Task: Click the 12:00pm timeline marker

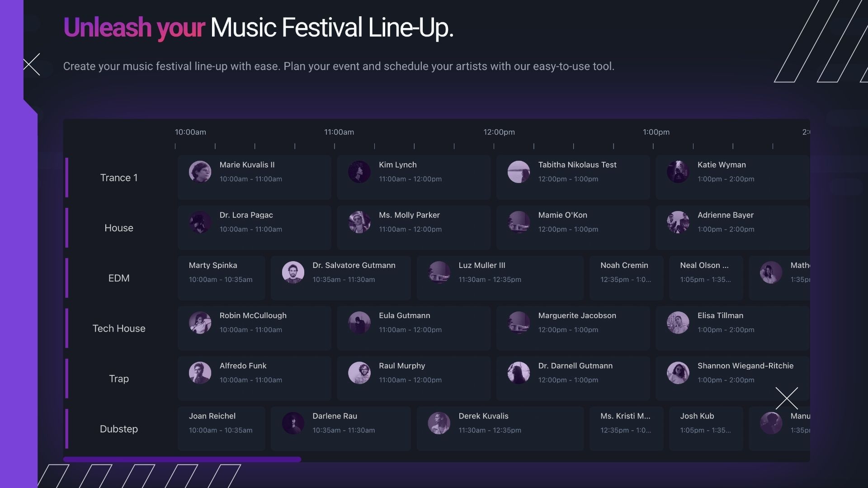Action: pos(499,132)
